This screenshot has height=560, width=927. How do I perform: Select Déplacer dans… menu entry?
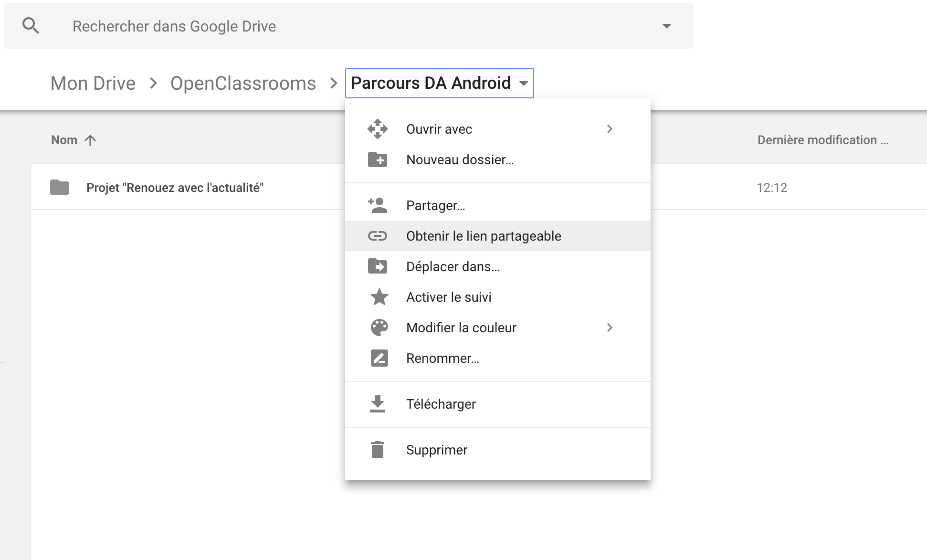(497, 266)
